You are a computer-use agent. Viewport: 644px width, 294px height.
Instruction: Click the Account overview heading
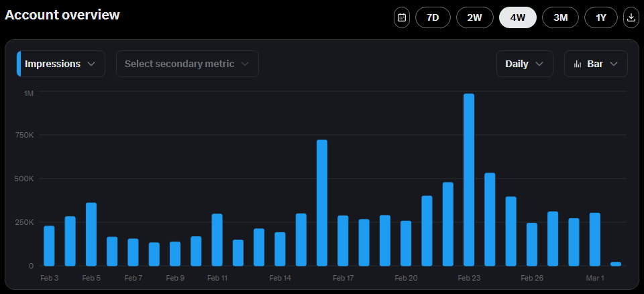(62, 15)
